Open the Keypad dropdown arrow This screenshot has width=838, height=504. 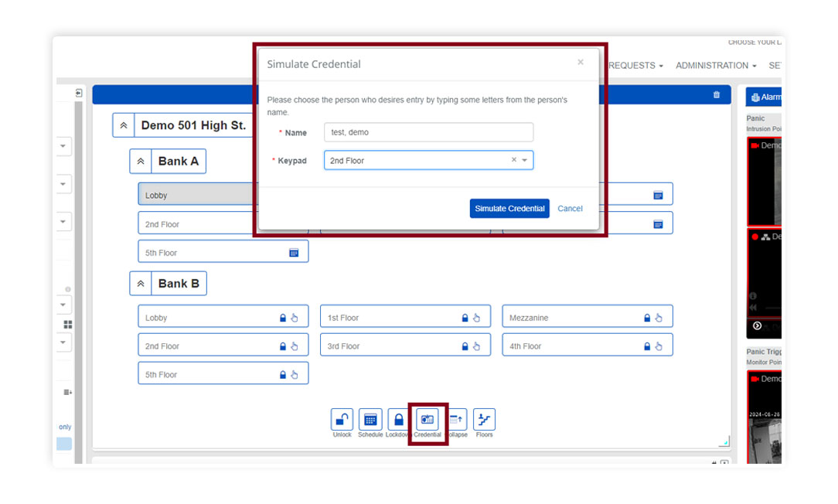click(525, 161)
